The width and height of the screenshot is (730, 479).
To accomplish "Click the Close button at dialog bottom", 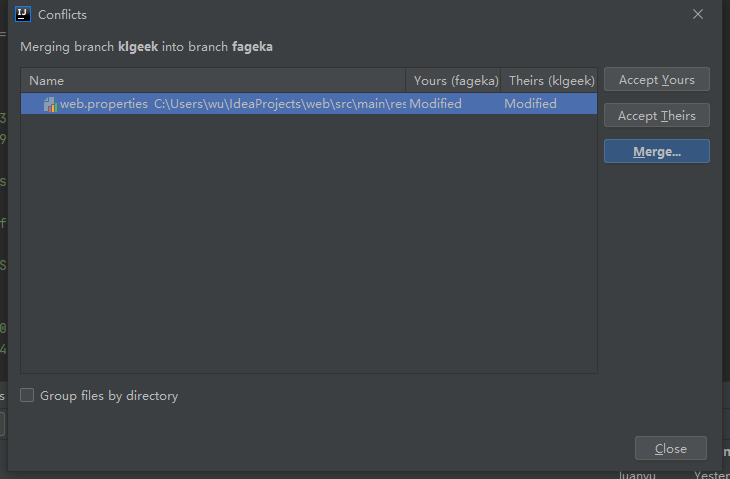I will [x=670, y=448].
